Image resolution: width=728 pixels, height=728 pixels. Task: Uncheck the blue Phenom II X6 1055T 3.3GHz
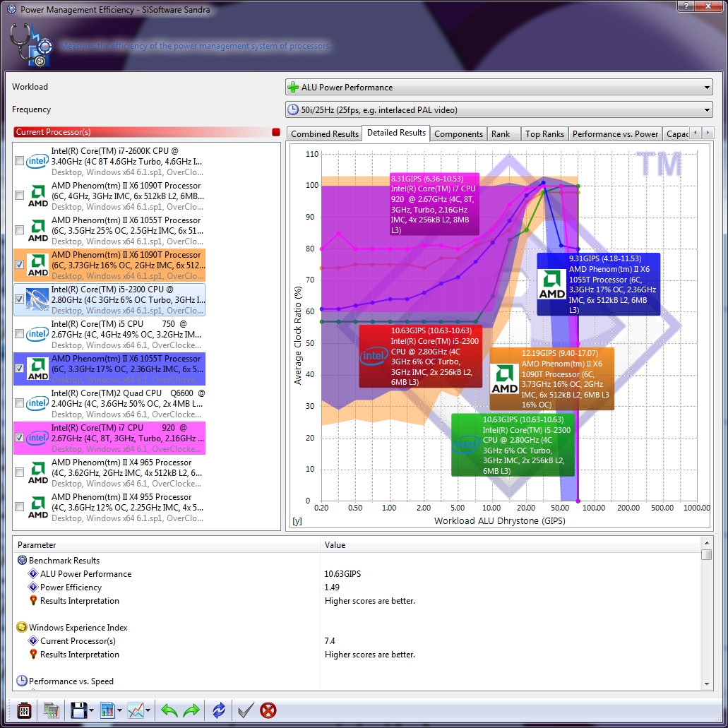click(20, 369)
